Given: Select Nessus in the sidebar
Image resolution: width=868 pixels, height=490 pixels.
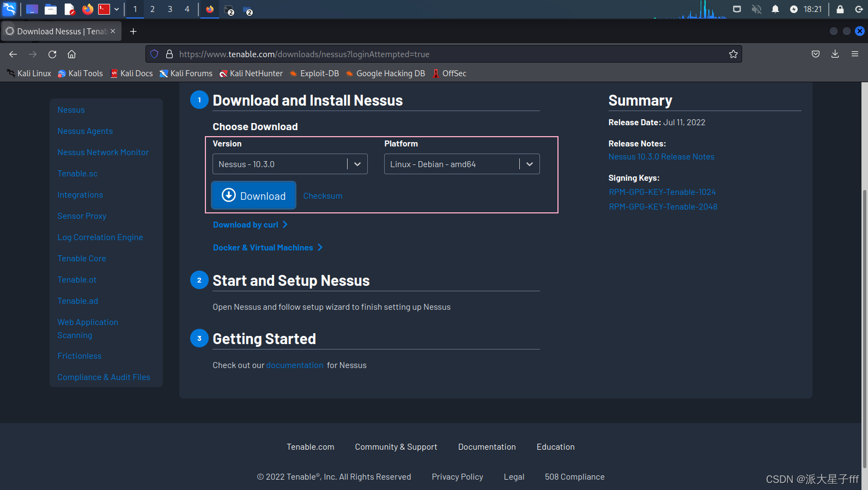Looking at the screenshot, I should click(x=71, y=110).
